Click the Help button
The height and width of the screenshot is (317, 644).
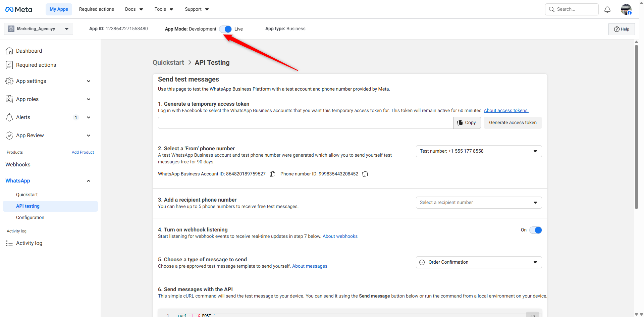[622, 29]
